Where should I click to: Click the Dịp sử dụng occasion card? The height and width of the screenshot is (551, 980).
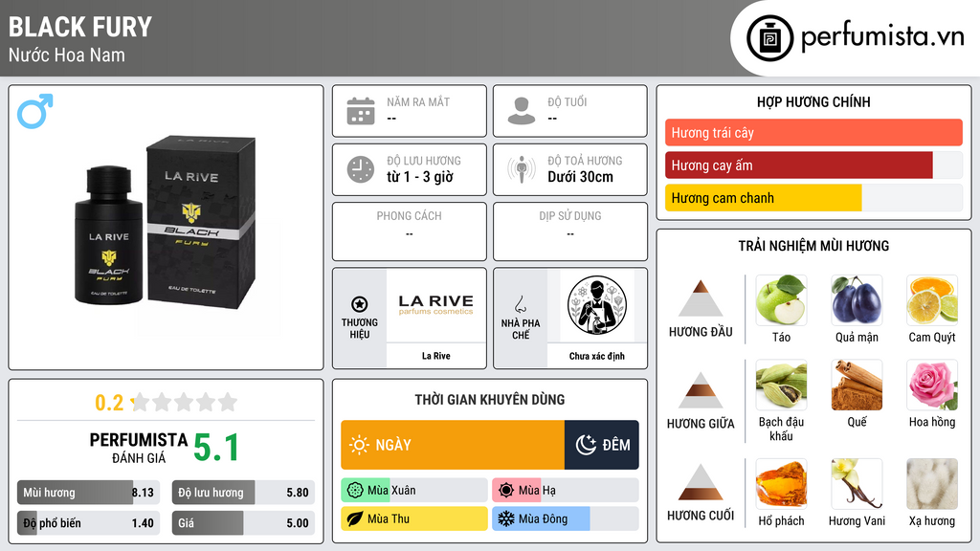coord(570,231)
